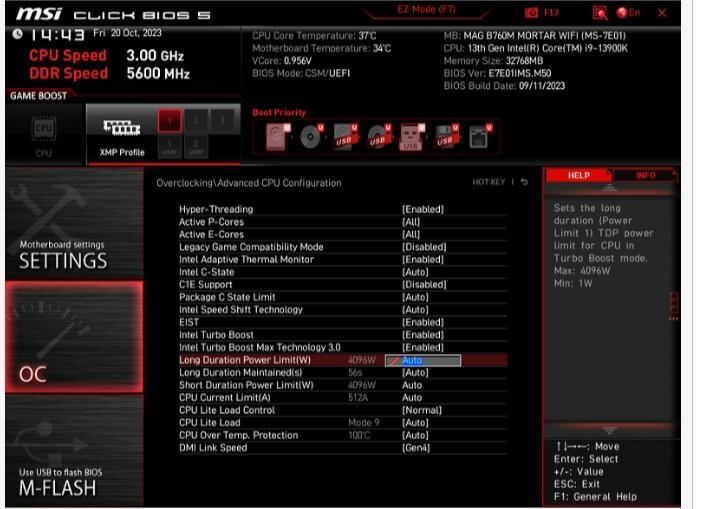The width and height of the screenshot is (720, 509).
Task: Select the Long Duration Power Limit(W) label
Action: point(245,360)
